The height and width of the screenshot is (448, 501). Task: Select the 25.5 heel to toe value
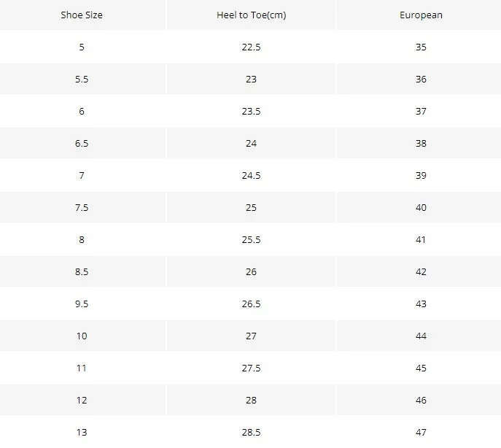click(251, 239)
